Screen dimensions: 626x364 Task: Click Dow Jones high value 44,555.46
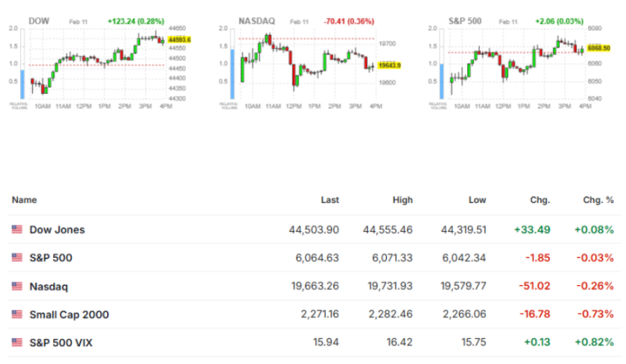coord(388,230)
